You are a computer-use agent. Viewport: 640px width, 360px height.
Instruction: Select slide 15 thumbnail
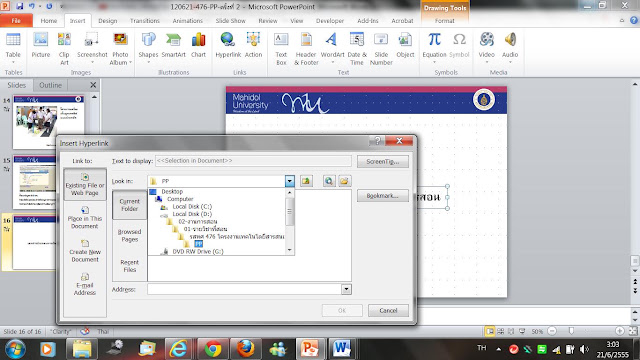[x=34, y=182]
